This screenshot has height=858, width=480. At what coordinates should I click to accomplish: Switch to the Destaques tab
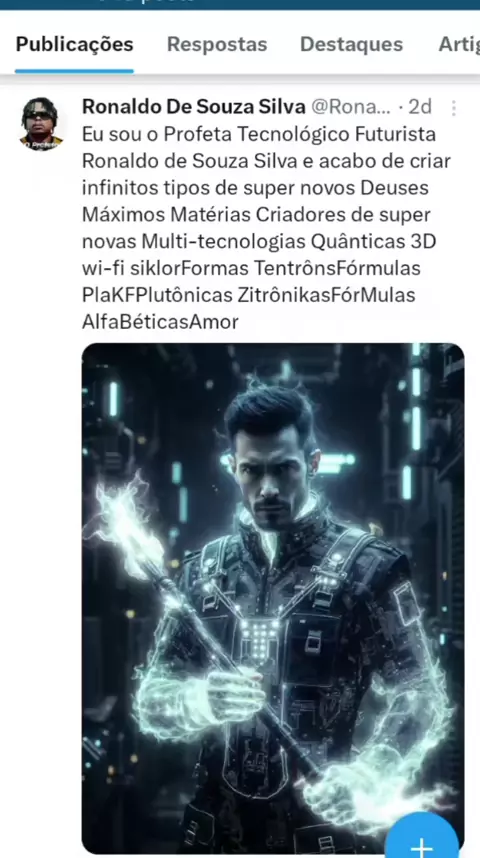(x=351, y=44)
